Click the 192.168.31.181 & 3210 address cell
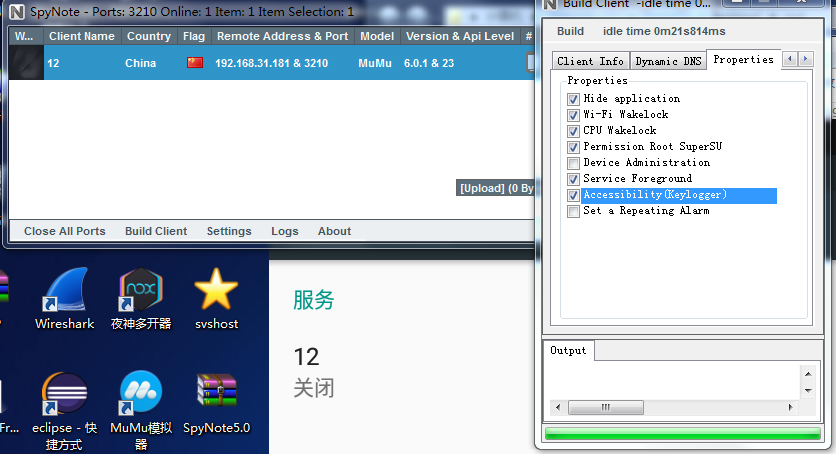This screenshot has width=836, height=454. 271,63
